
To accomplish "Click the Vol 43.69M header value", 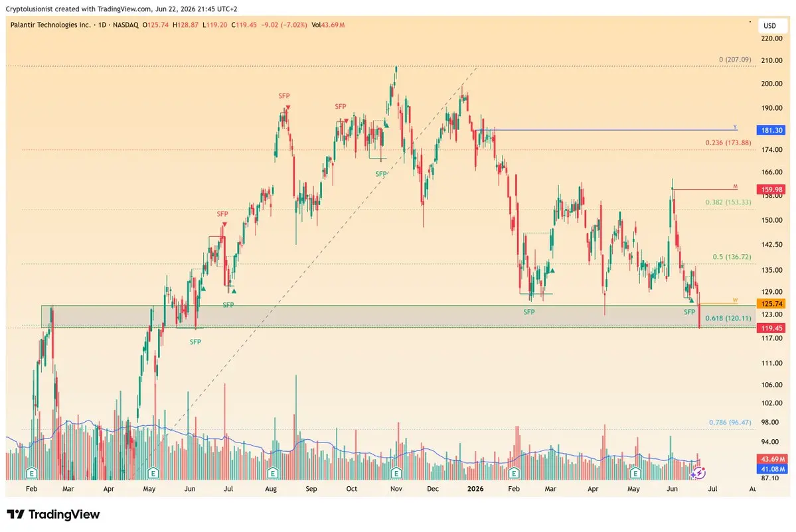I will [329, 25].
